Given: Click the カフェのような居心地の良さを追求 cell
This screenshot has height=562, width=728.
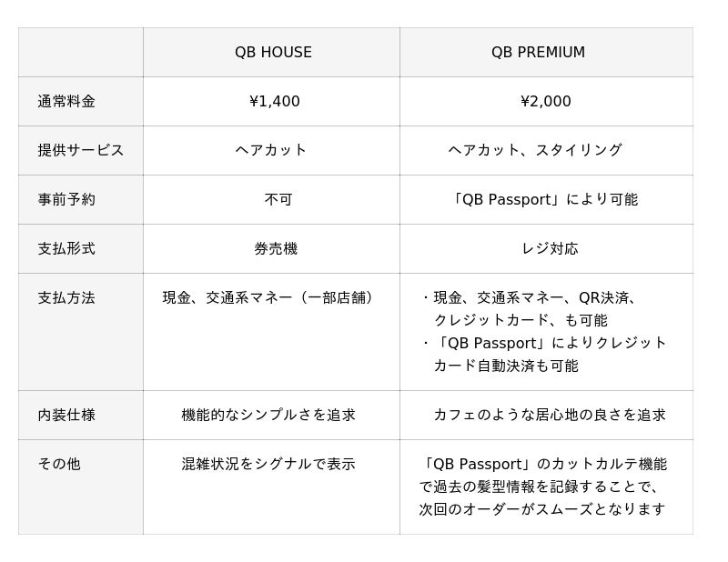Looking at the screenshot, I should 550,416.
